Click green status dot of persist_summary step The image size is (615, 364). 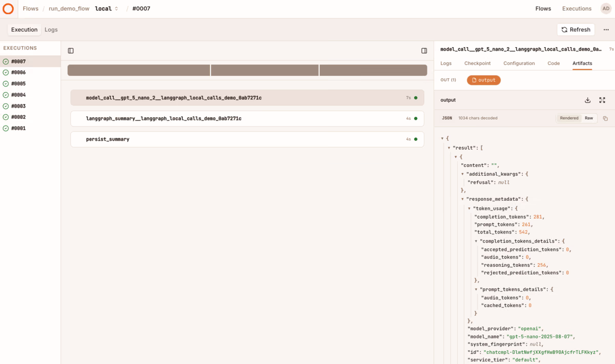point(416,139)
